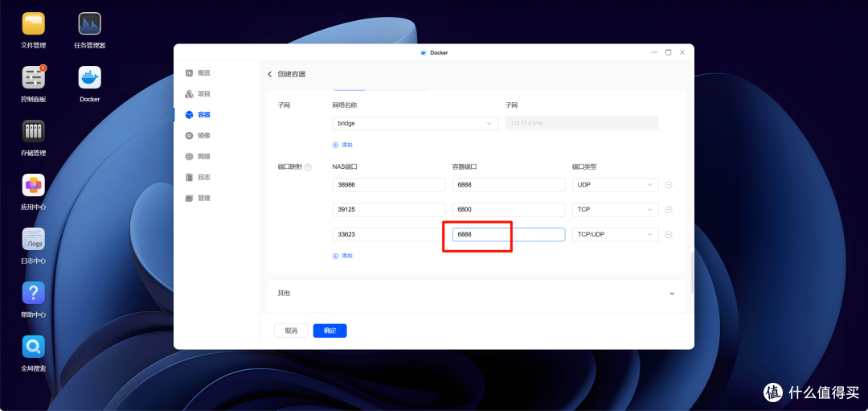
Task: Go to 镜像 in Docker sidebar
Action: [198, 135]
